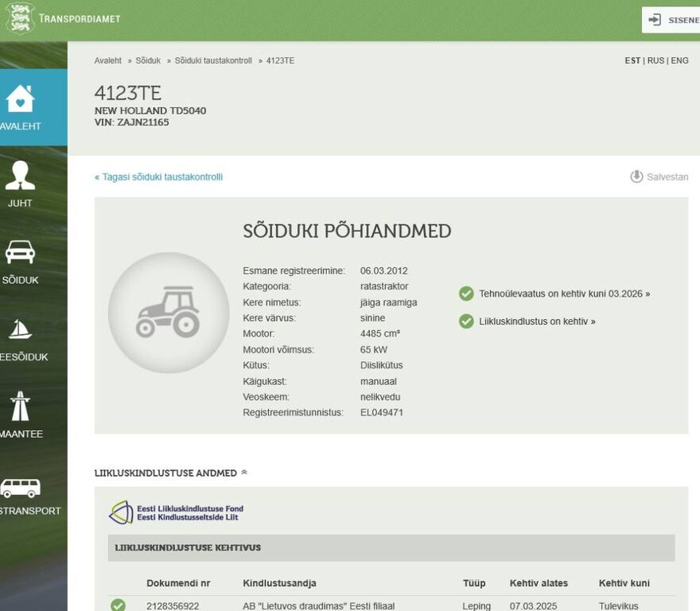Click the Transpordiamet site title
Viewport: 700px width, 611px height.
click(80, 18)
